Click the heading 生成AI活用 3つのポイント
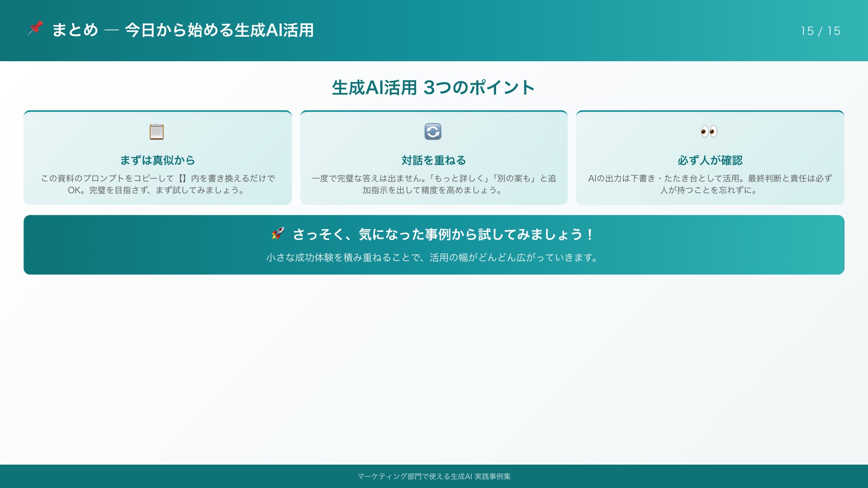The width and height of the screenshot is (868, 488). (x=434, y=87)
